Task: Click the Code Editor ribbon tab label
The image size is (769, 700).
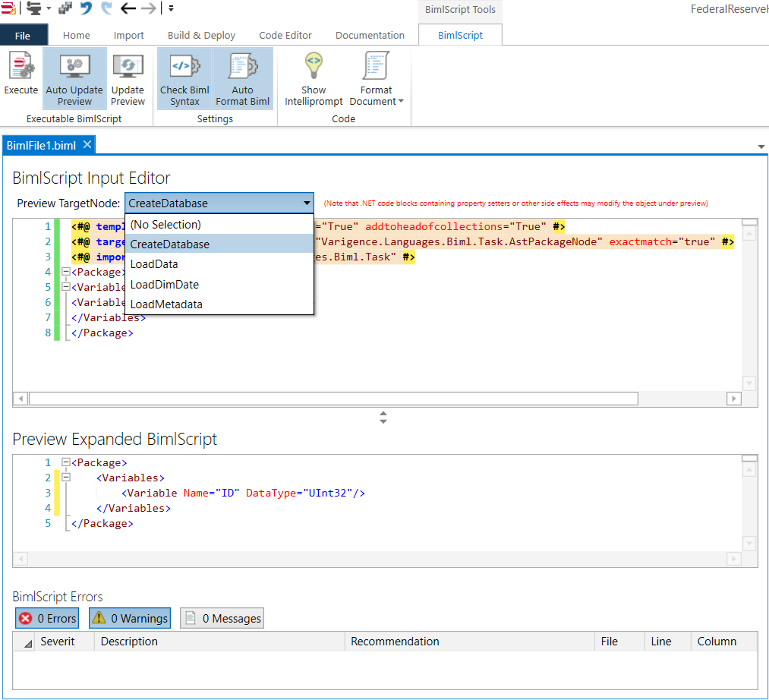Action: [285, 35]
